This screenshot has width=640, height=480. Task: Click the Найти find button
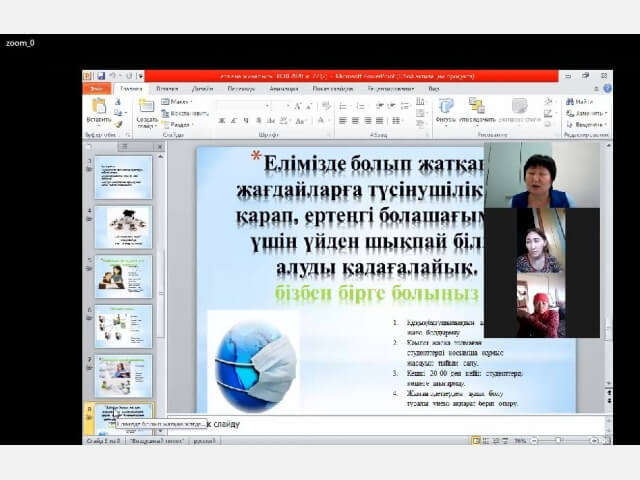580,102
